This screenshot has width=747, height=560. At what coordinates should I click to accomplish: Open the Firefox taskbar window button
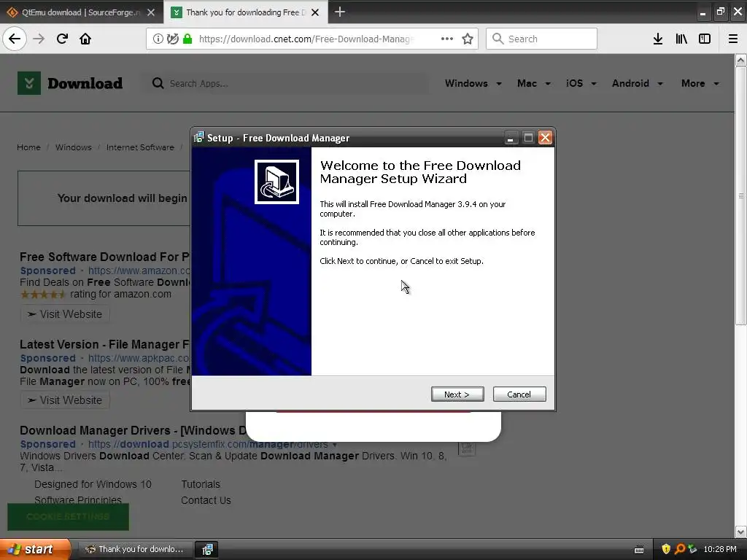click(134, 550)
